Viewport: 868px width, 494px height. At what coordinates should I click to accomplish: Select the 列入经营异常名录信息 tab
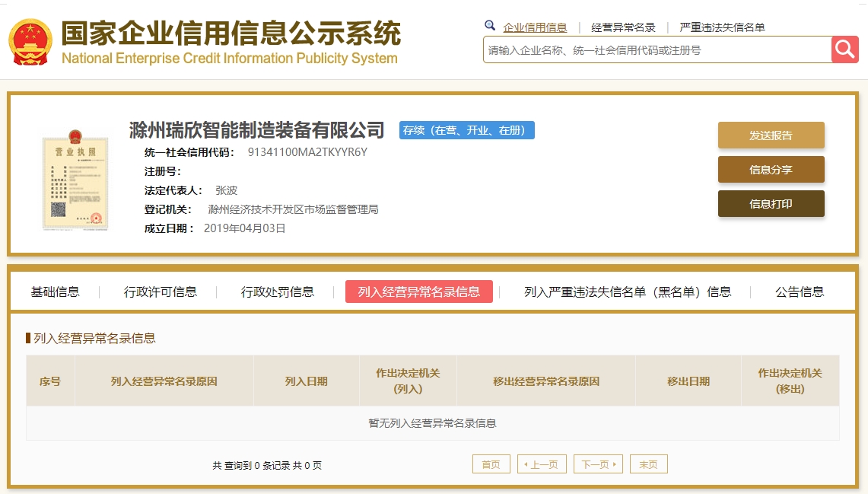[419, 292]
